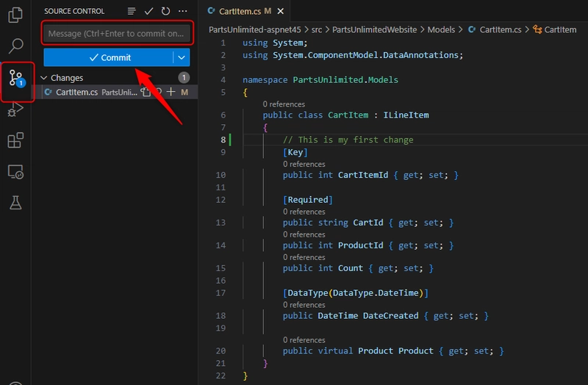Stage changes for CartItem.cs with plus icon
Screen dimensions: 588x385
pyautogui.click(x=171, y=92)
